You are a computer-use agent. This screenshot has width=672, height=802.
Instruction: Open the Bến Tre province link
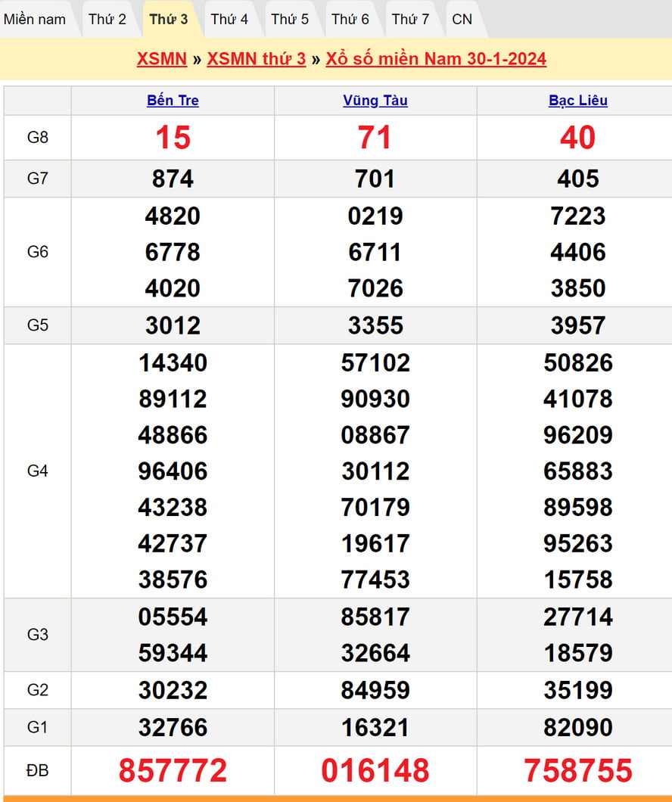pyautogui.click(x=173, y=101)
